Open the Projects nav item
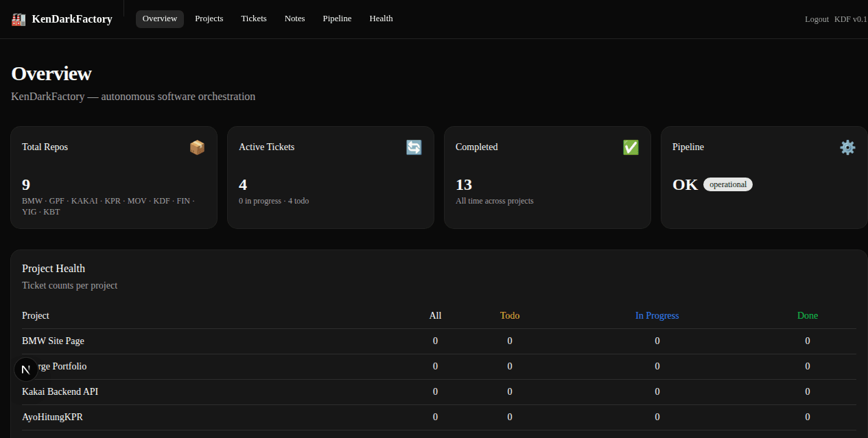The image size is (868, 438). pos(209,19)
